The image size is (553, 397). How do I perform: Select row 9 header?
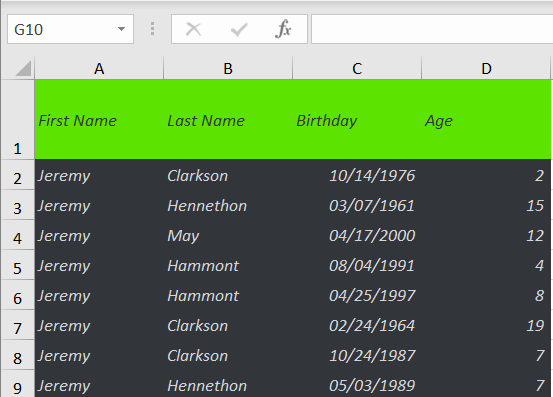[x=18, y=384]
